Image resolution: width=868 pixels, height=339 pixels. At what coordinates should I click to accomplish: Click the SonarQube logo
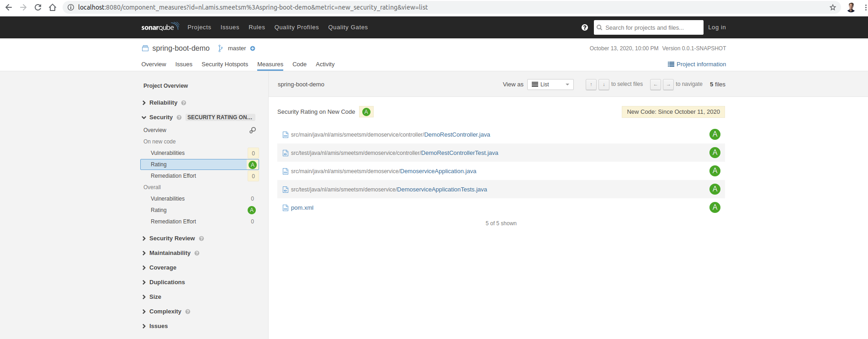pyautogui.click(x=159, y=27)
